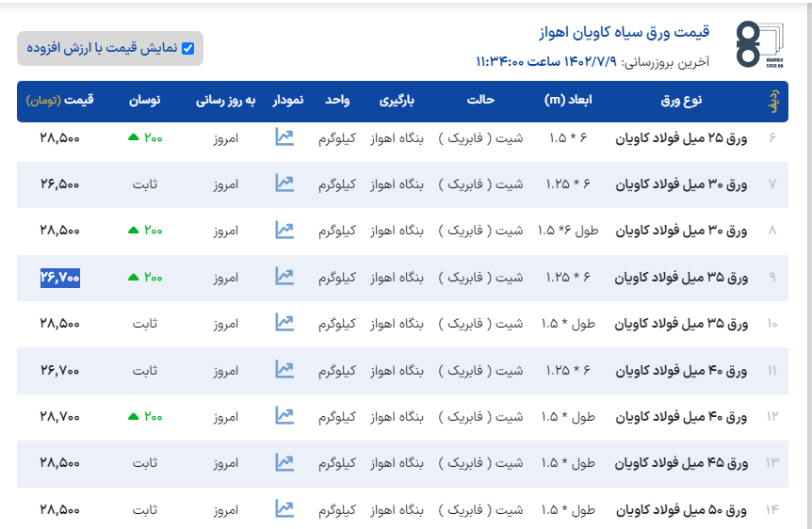View chart icon in row 10
Viewport: 812px width, 529px height.
tap(284, 323)
